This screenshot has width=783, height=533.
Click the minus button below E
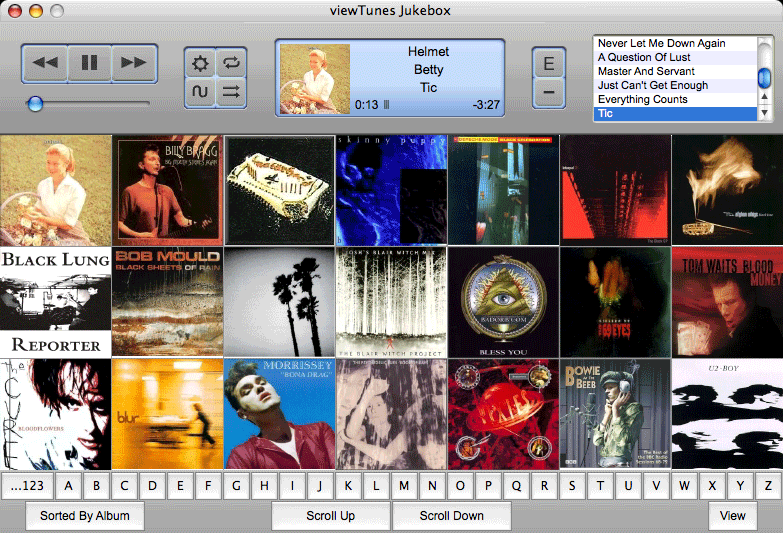coord(549,92)
